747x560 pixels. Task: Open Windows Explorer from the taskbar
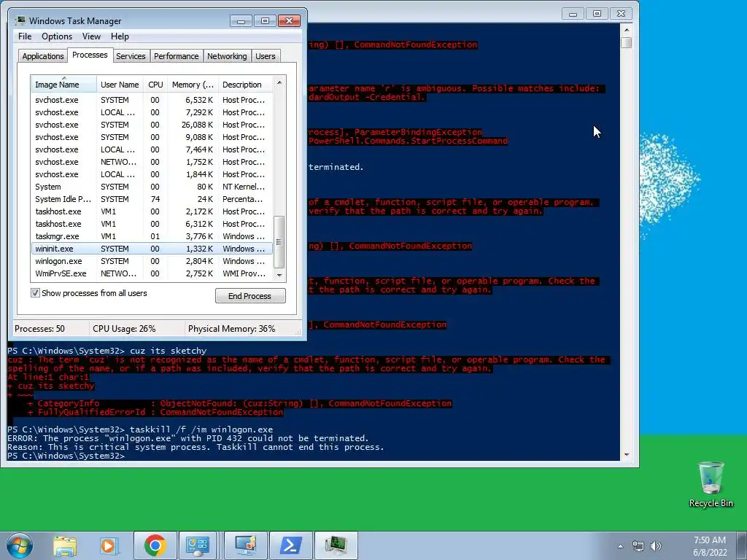pyautogui.click(x=65, y=545)
